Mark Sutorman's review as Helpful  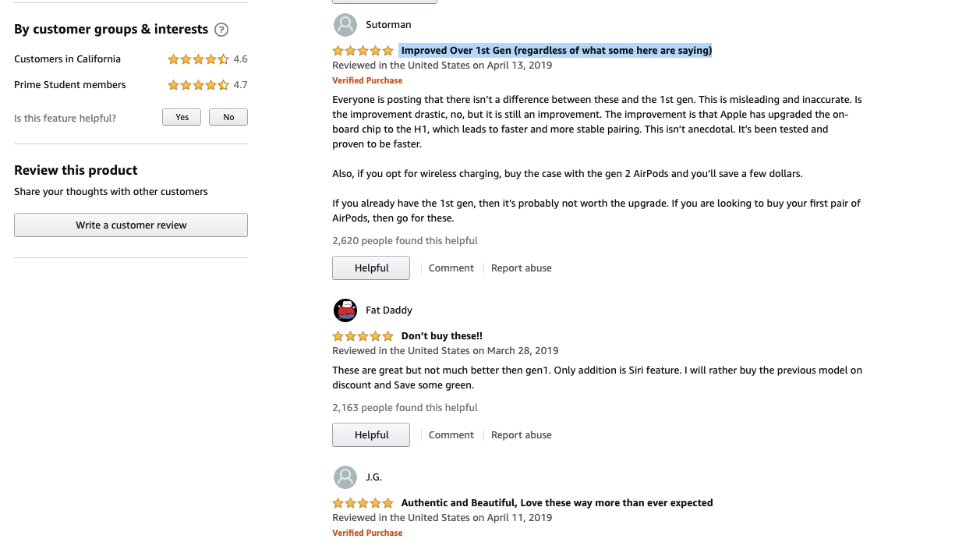coord(370,268)
